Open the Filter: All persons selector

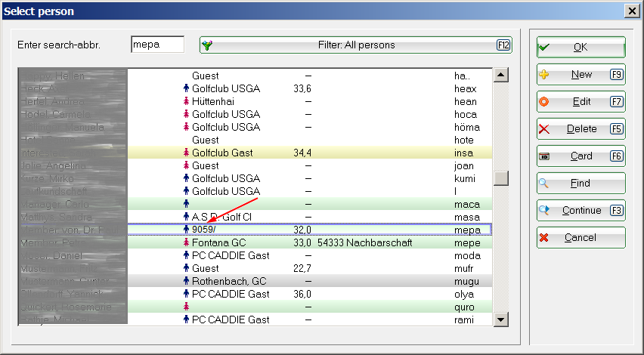(x=355, y=45)
